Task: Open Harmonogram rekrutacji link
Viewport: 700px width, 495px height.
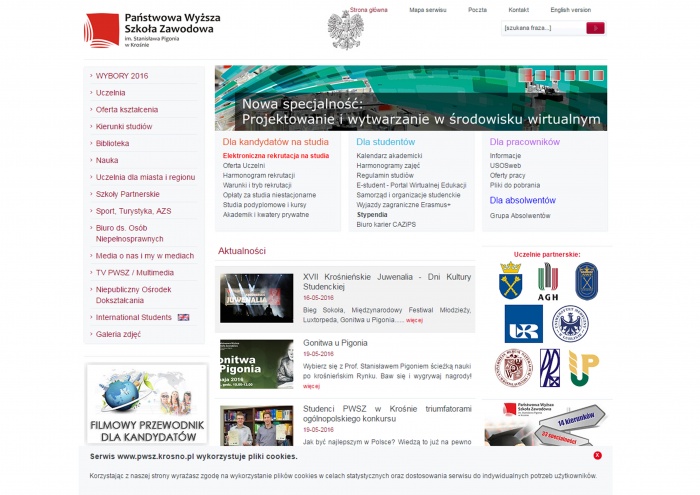Action: (259, 175)
